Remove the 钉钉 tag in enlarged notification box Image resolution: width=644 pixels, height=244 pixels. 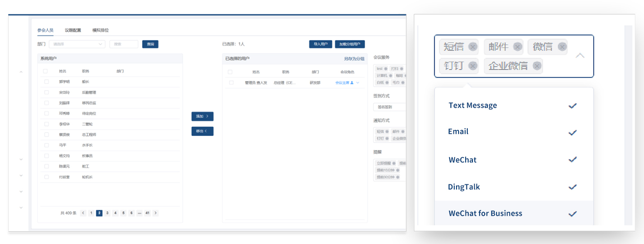[473, 66]
